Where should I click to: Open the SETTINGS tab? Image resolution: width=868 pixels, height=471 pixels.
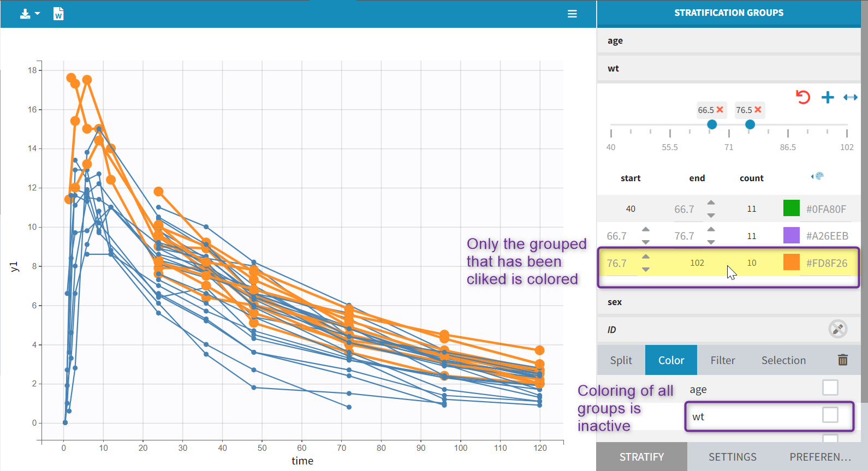pos(732,457)
